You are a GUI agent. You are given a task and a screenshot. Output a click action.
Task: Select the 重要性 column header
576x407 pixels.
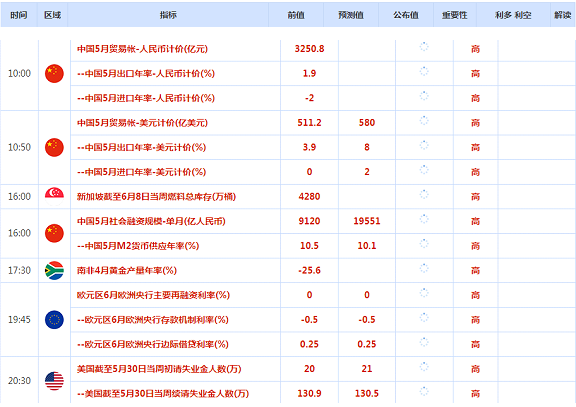point(454,15)
